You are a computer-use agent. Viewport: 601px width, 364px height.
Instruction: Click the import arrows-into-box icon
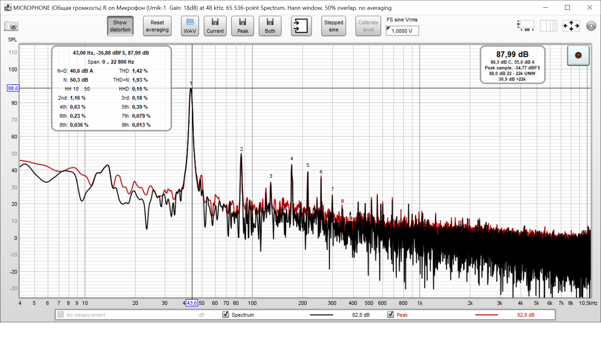pyautogui.click(x=301, y=26)
